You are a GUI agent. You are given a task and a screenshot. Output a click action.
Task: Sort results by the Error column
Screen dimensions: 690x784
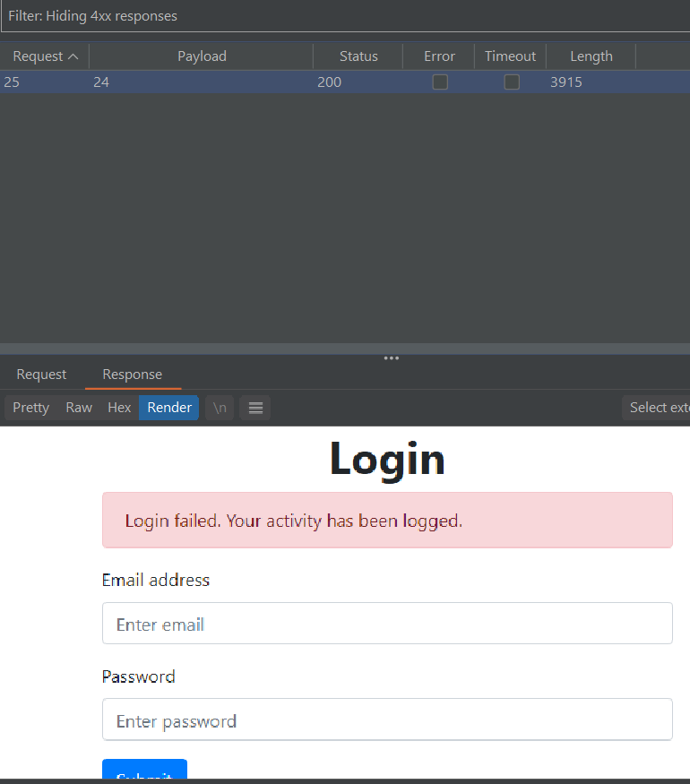pyautogui.click(x=439, y=56)
